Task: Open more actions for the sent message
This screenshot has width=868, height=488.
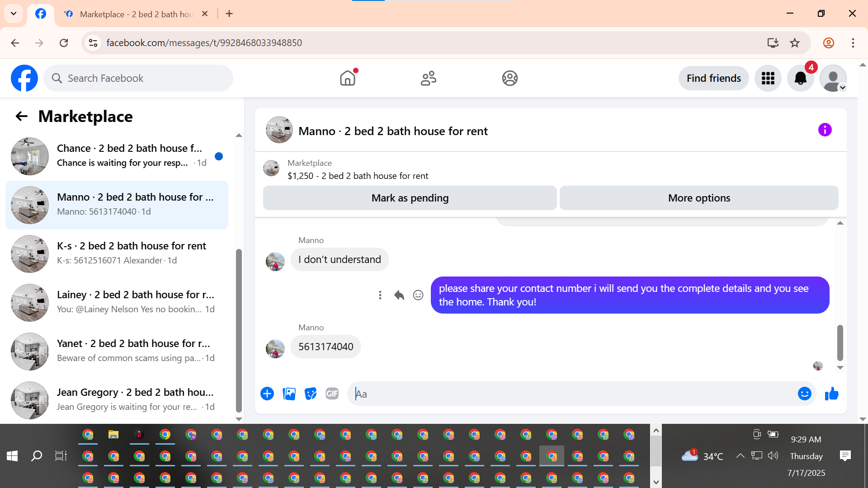Action: [380, 295]
